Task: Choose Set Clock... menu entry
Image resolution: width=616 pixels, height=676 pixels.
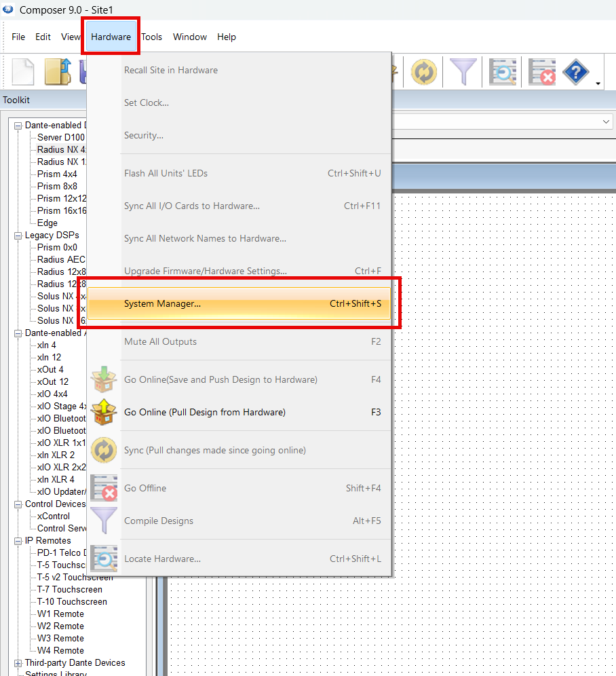Action: pyautogui.click(x=239, y=102)
